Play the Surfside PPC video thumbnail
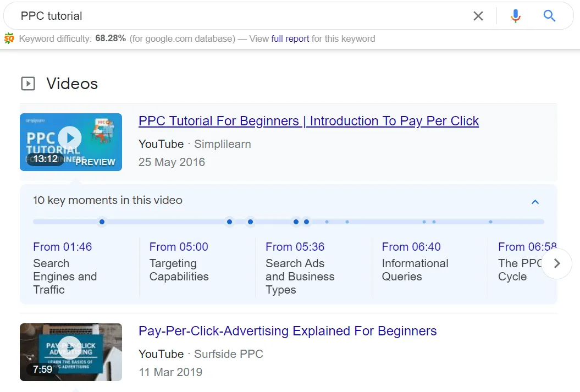Screen dimensions: 580x392 point(70,352)
